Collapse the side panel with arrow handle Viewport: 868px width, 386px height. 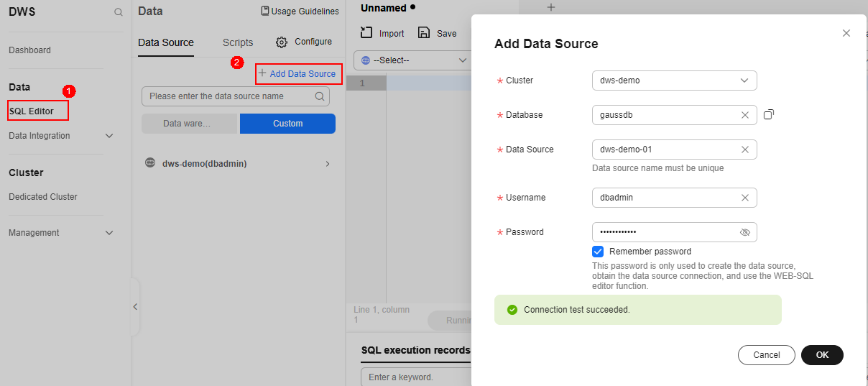point(135,307)
